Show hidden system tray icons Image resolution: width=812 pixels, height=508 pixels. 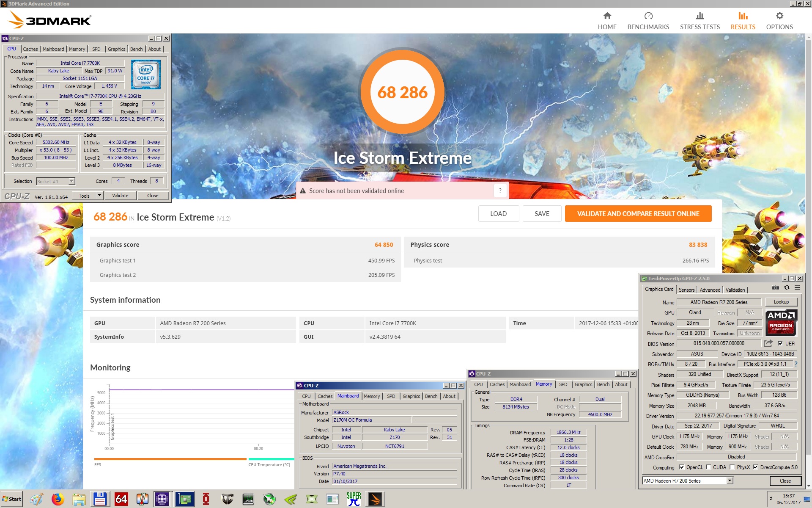(771, 499)
